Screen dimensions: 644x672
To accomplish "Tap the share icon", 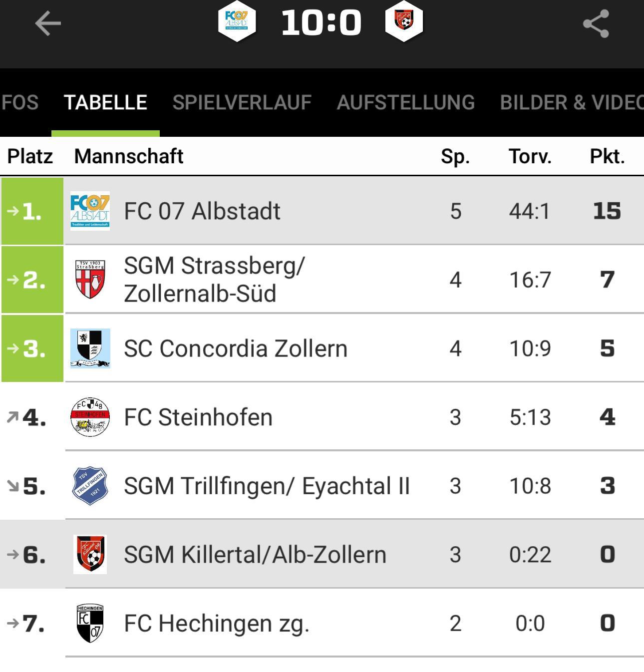I will pyautogui.click(x=596, y=23).
